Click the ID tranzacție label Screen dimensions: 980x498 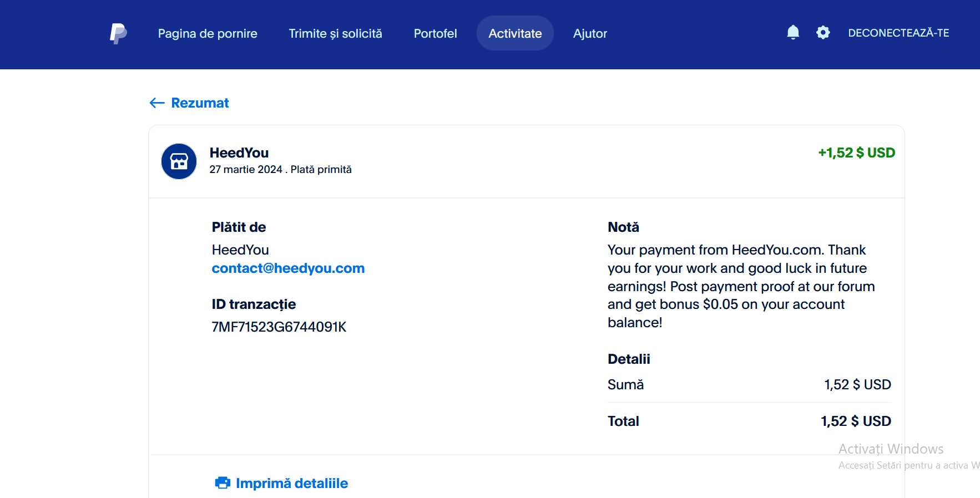pos(254,304)
